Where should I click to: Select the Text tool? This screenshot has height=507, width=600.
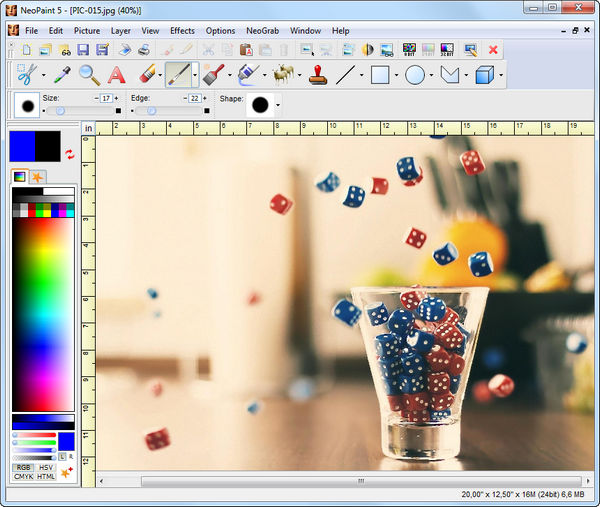pyautogui.click(x=116, y=74)
